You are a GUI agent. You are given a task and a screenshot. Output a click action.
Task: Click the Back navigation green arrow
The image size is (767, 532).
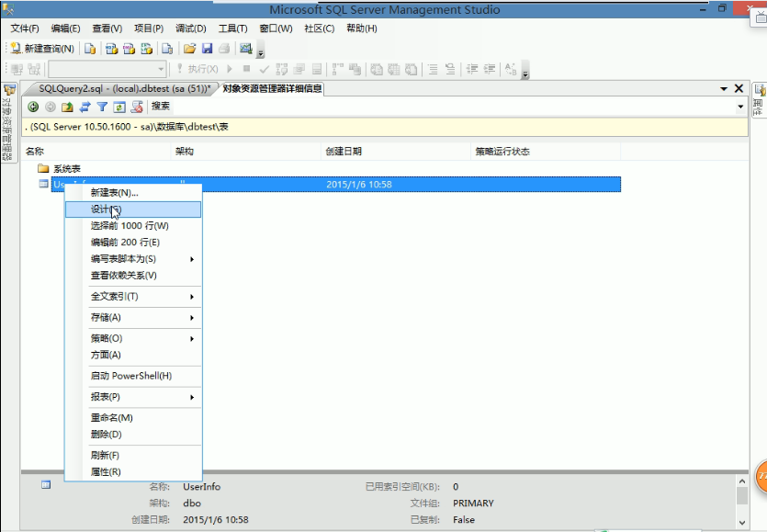tap(33, 107)
